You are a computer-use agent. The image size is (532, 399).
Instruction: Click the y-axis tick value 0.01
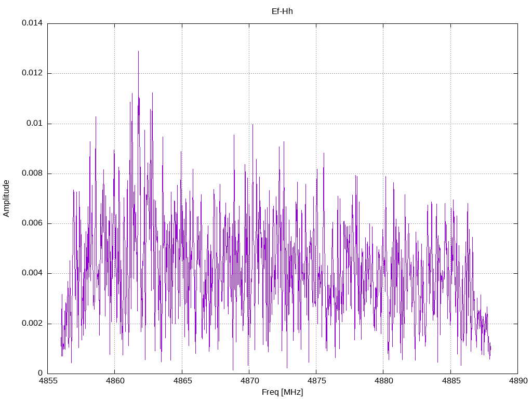(35, 123)
